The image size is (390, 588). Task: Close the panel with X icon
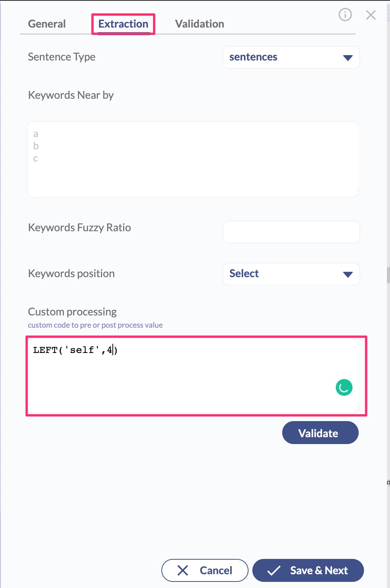click(x=370, y=15)
